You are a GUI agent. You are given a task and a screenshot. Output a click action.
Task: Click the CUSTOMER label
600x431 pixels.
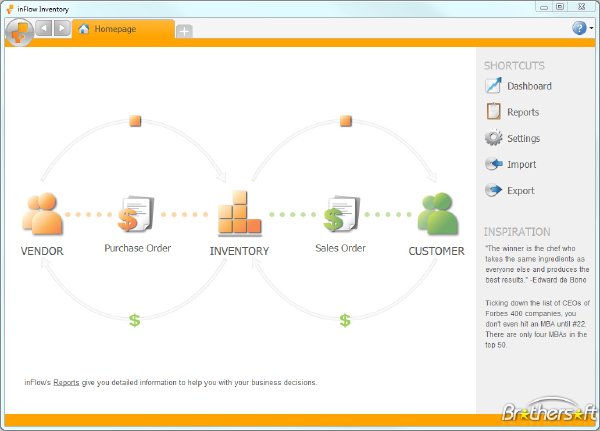[437, 251]
